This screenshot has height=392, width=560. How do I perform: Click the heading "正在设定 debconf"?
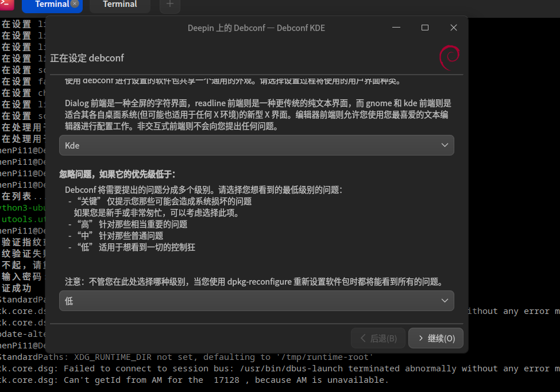tap(87, 58)
